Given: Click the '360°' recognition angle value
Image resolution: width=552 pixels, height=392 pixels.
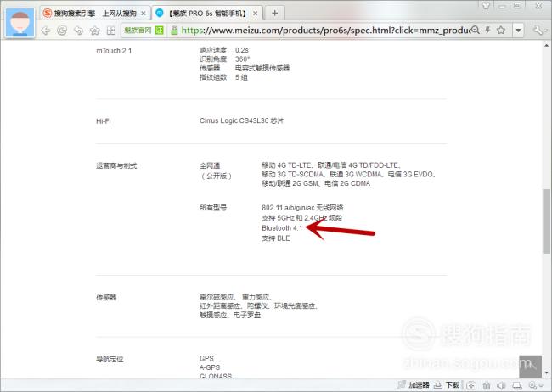Looking at the screenshot, I should point(242,59).
